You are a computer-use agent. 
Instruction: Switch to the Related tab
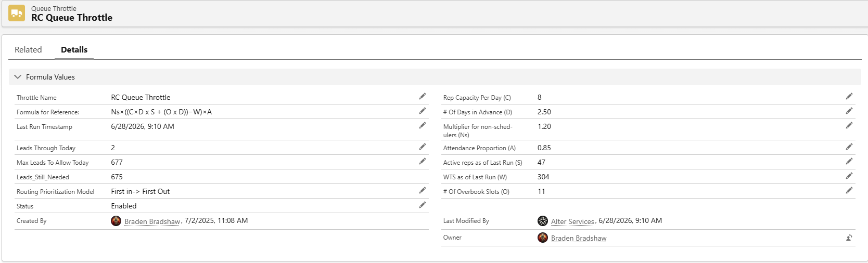tap(28, 50)
